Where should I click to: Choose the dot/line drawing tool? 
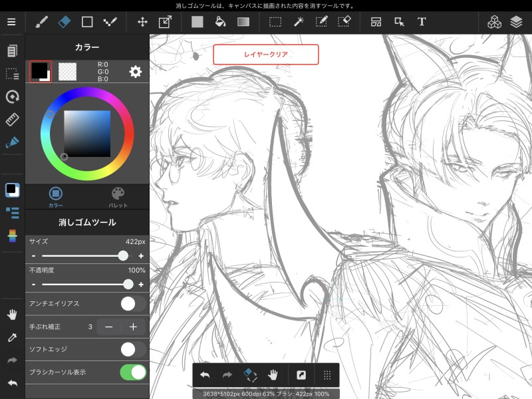[x=110, y=22]
